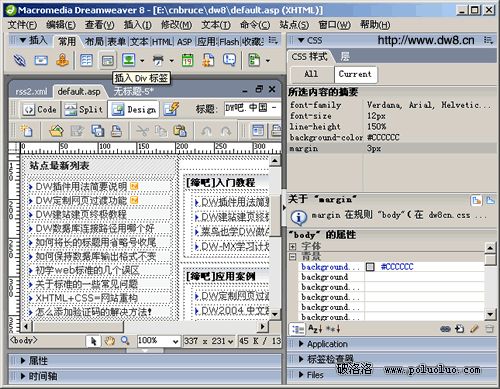Click the Zoom magnifier tool
This screenshot has height=389, width=500.
[x=125, y=341]
